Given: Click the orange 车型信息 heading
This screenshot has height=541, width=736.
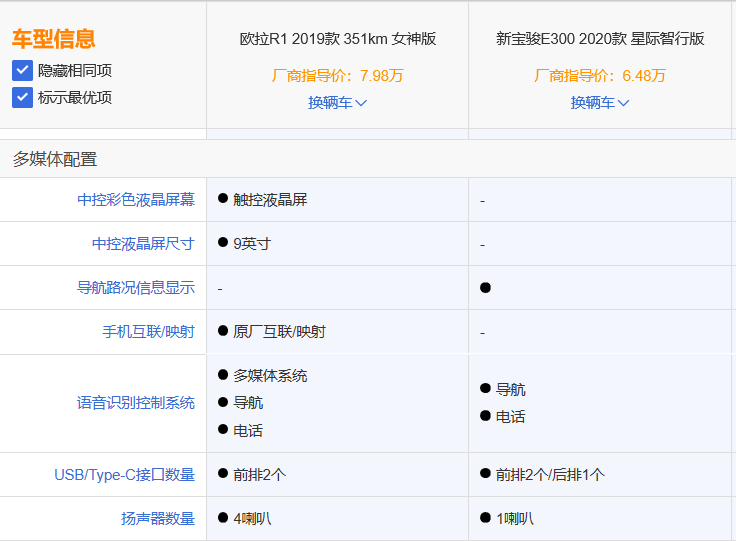Looking at the screenshot, I should point(54,39).
